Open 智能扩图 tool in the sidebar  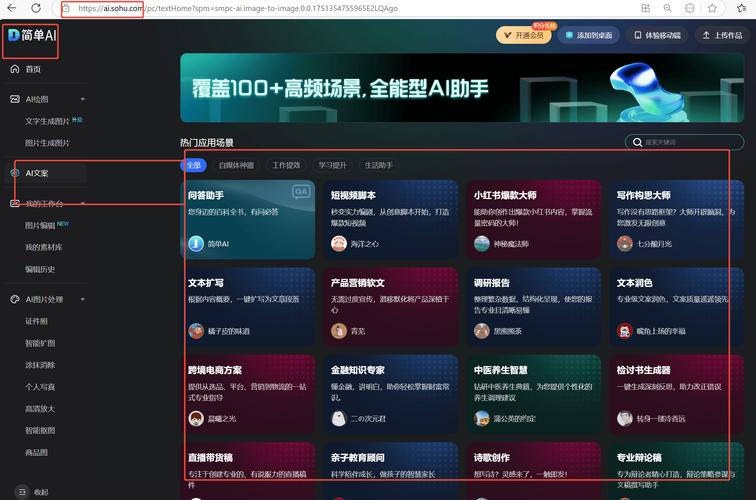click(x=40, y=343)
